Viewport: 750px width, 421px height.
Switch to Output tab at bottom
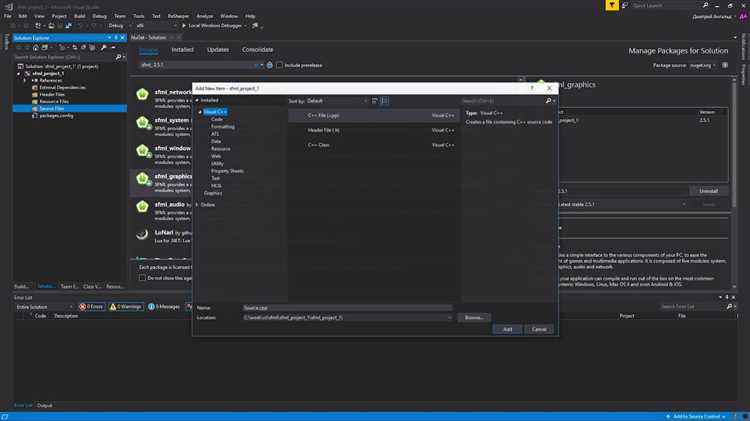coord(44,406)
